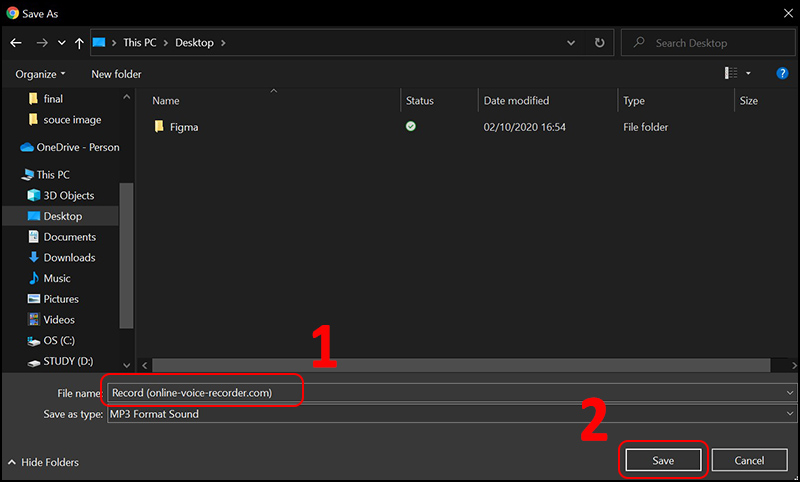Viewport: 800px width, 482px height.
Task: Select Desktop in the address breadcrumb
Action: click(194, 43)
